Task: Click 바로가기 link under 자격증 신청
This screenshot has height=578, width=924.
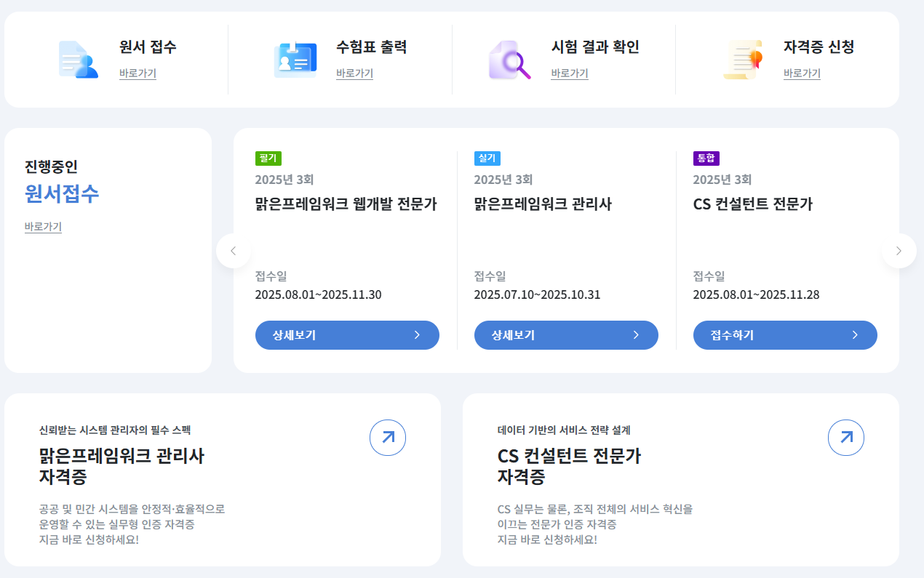Action: point(802,73)
